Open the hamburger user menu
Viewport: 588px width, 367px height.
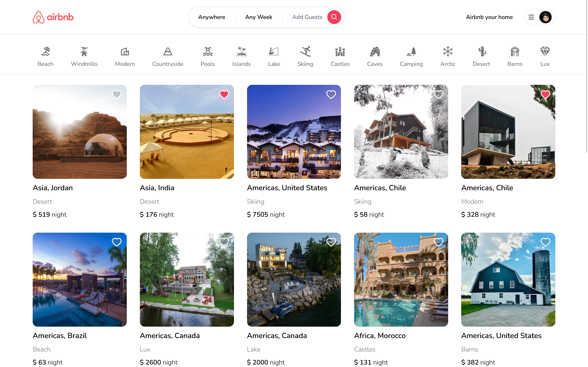[531, 17]
